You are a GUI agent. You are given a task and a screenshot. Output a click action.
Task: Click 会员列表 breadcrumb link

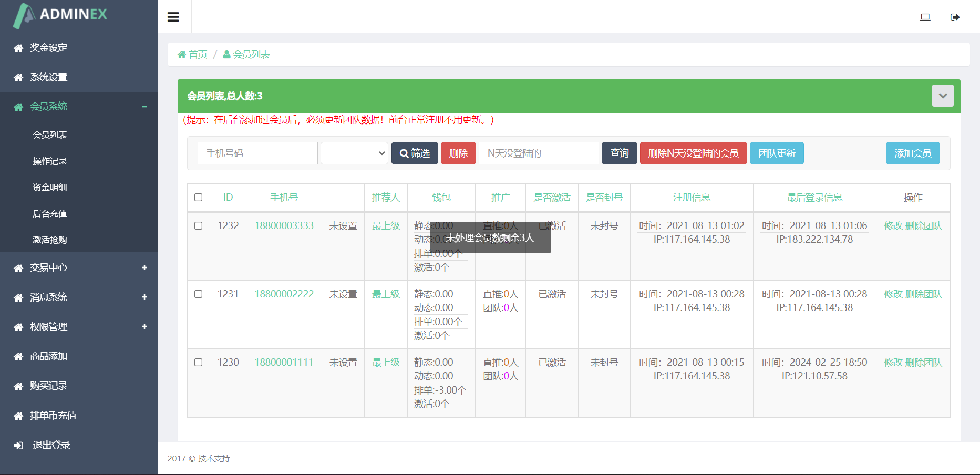pyautogui.click(x=252, y=54)
